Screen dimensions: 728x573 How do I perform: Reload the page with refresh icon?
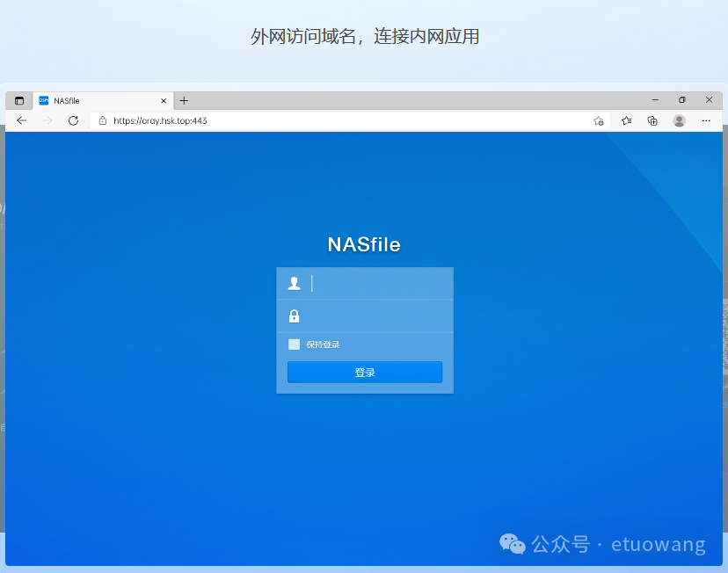click(x=73, y=120)
